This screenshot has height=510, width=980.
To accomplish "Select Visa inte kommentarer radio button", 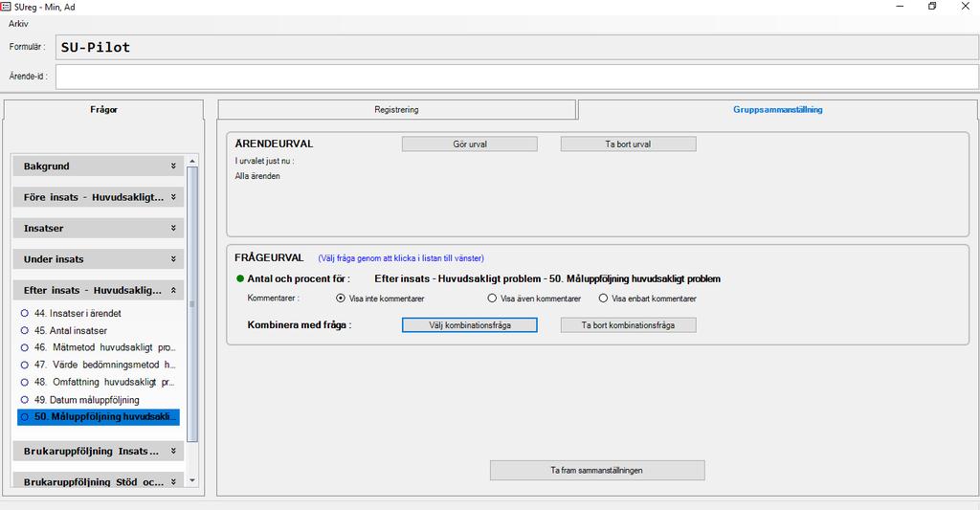I will pos(341,299).
